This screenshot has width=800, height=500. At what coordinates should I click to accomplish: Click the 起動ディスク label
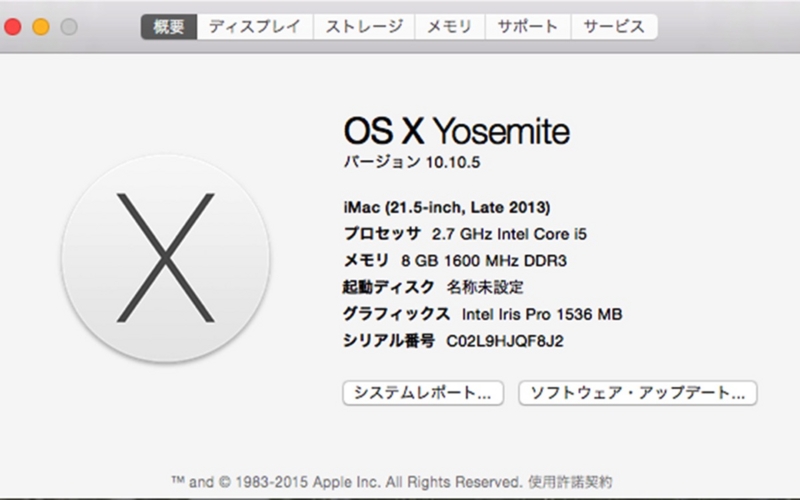click(x=389, y=287)
